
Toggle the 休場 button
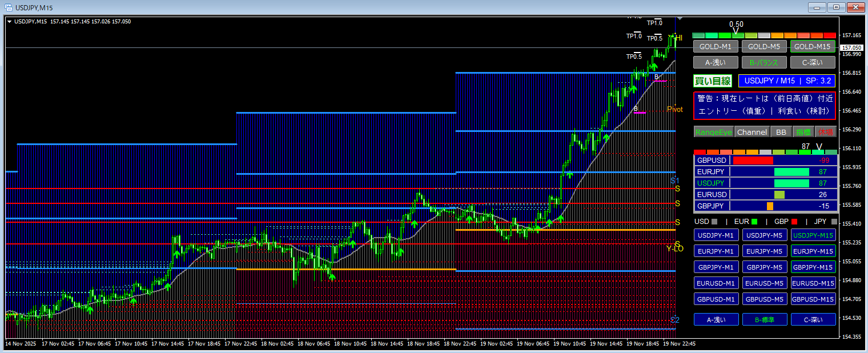click(x=825, y=132)
